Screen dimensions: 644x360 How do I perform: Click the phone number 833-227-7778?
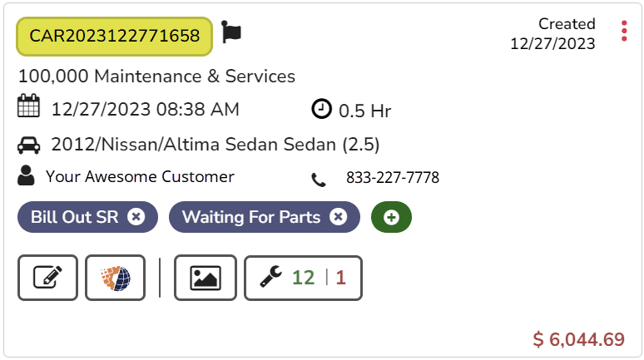coord(393,178)
